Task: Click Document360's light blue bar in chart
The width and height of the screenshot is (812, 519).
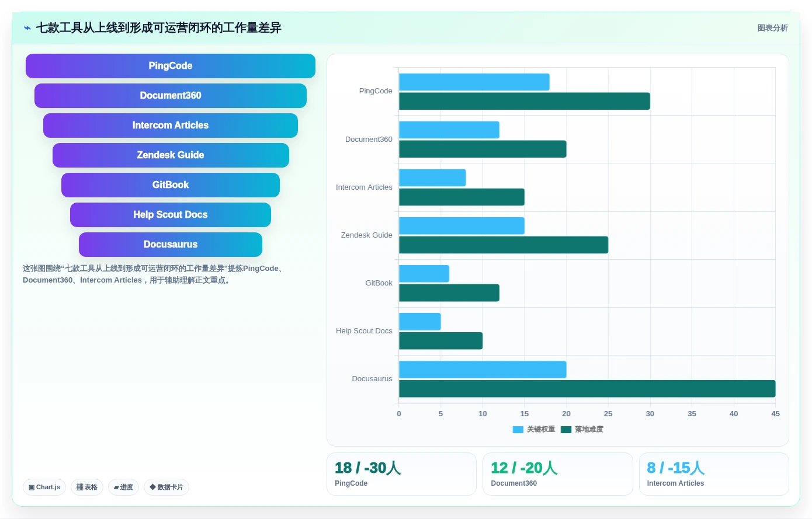Action: tap(449, 130)
